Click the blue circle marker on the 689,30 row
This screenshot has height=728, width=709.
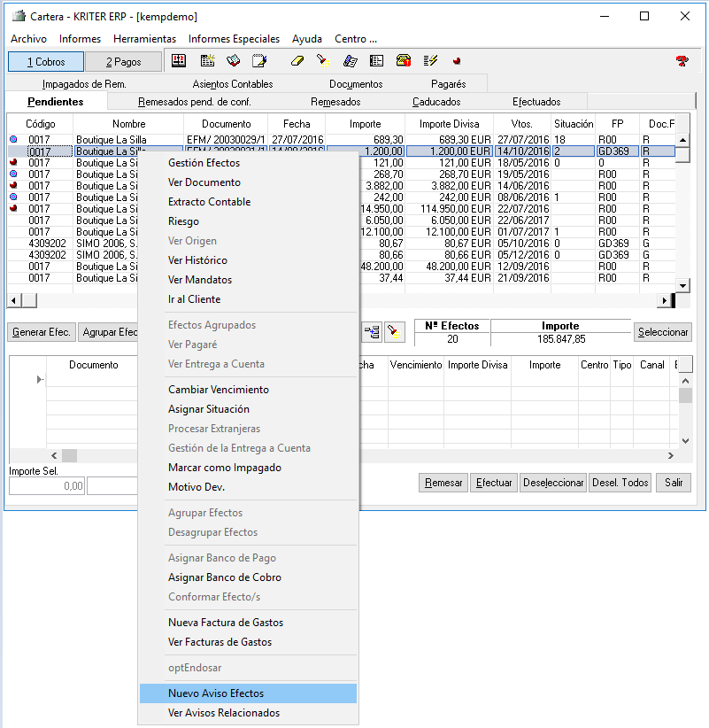coord(13,139)
